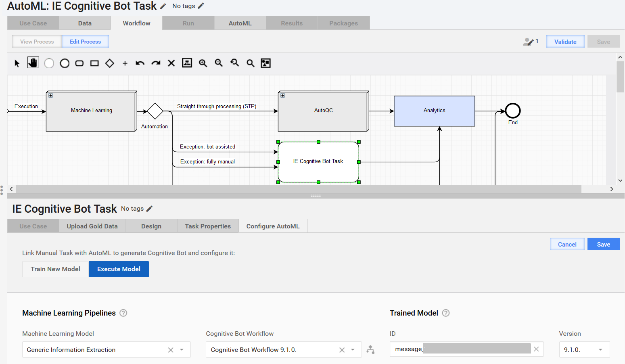Switch to Edit Process mode
625x364 pixels.
tap(85, 42)
